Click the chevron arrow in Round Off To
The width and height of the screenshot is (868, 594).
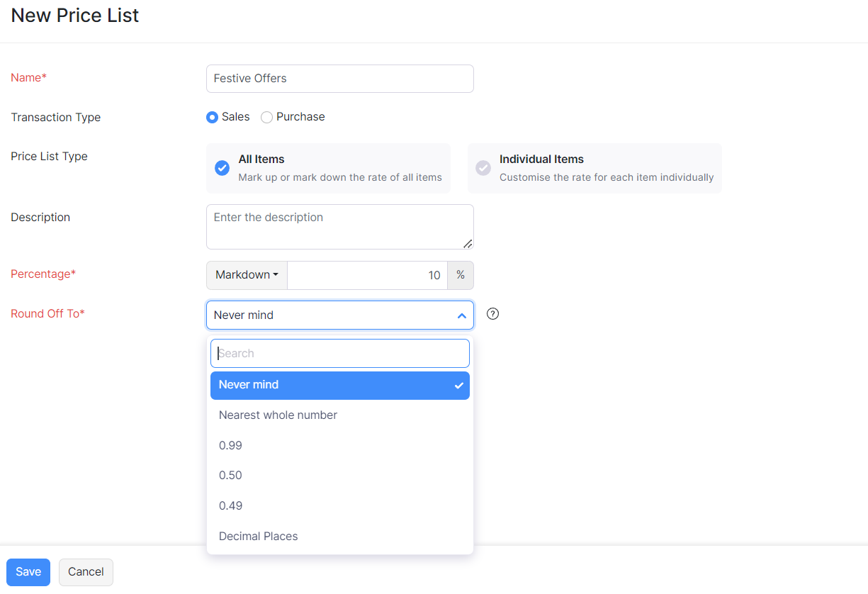[x=461, y=315]
